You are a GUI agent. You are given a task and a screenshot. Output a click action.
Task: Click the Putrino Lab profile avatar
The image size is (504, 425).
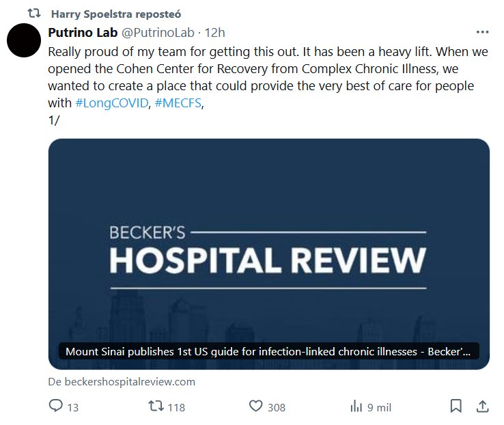tap(24, 40)
